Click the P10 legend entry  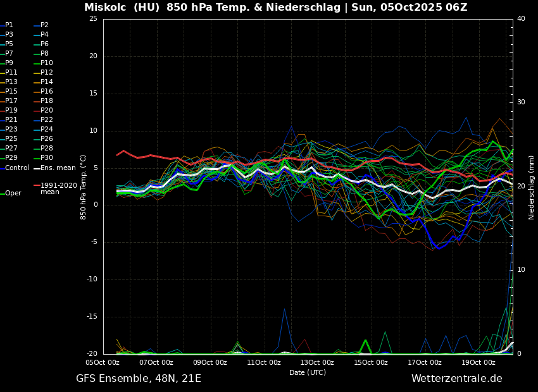46,63
